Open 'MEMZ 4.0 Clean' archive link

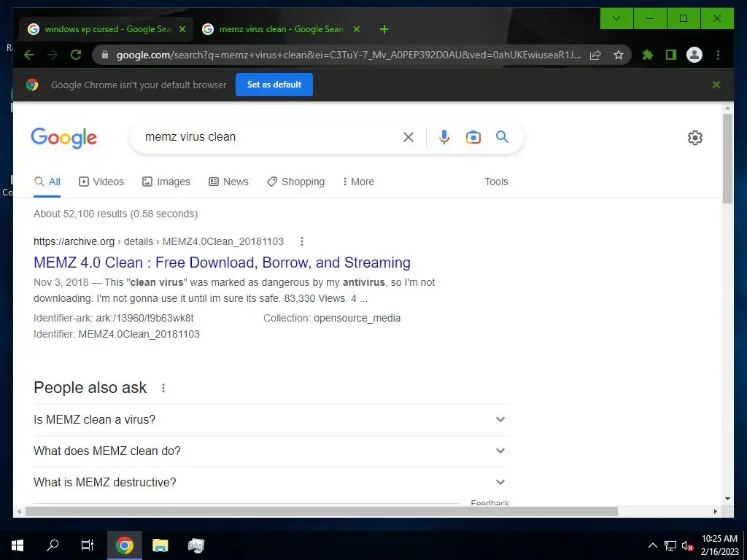tap(222, 262)
